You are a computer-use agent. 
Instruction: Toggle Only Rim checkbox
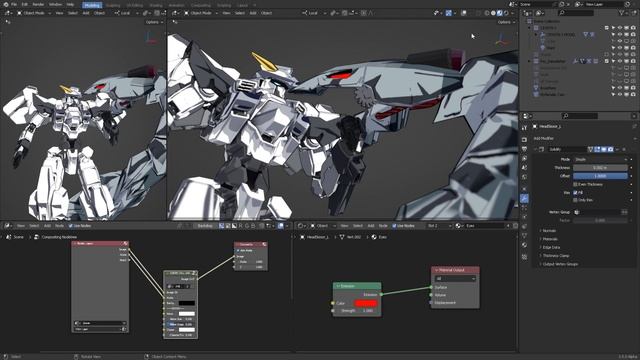[576, 200]
